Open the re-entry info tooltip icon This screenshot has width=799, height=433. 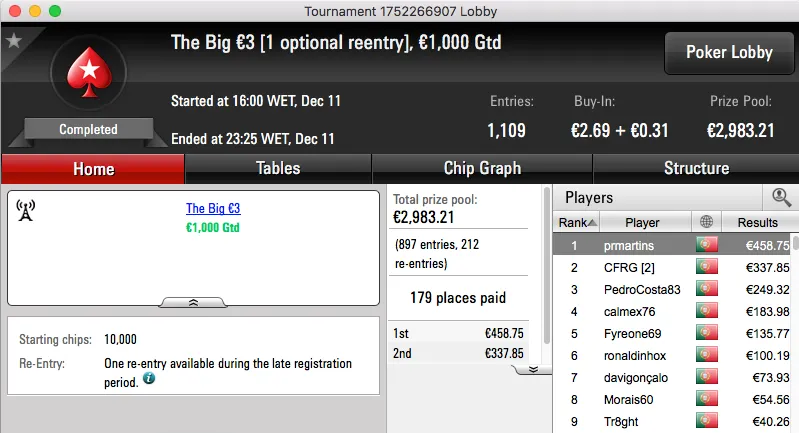(x=149, y=380)
